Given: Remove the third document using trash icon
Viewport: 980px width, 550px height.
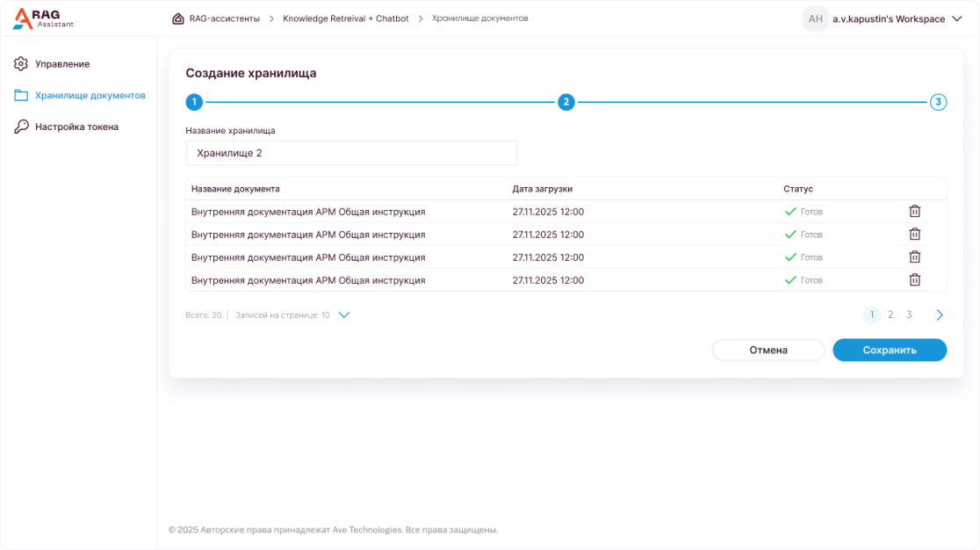Looking at the screenshot, I should [914, 257].
